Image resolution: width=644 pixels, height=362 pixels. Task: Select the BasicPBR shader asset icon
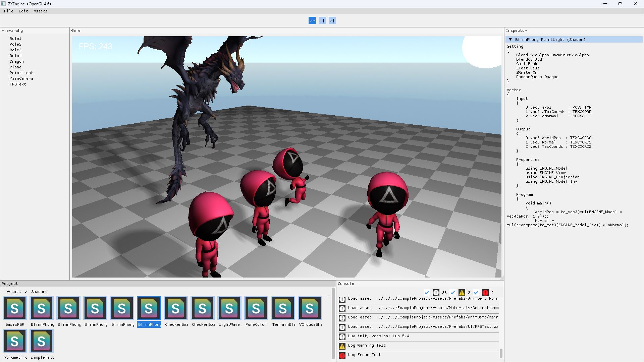[15, 308]
